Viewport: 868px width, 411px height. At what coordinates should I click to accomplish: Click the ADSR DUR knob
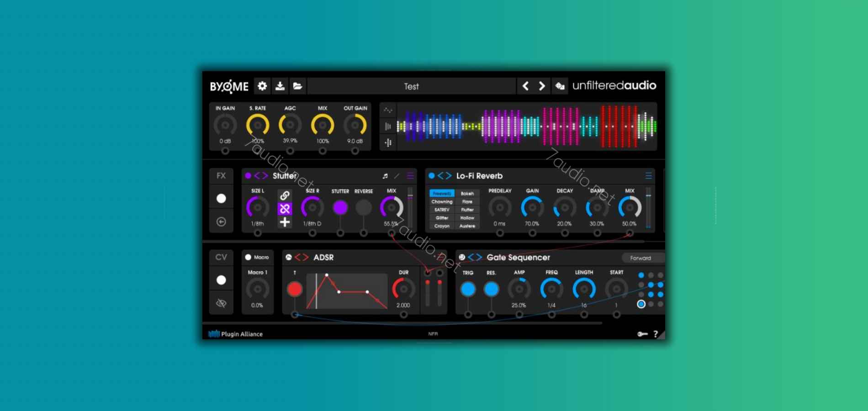pyautogui.click(x=403, y=289)
